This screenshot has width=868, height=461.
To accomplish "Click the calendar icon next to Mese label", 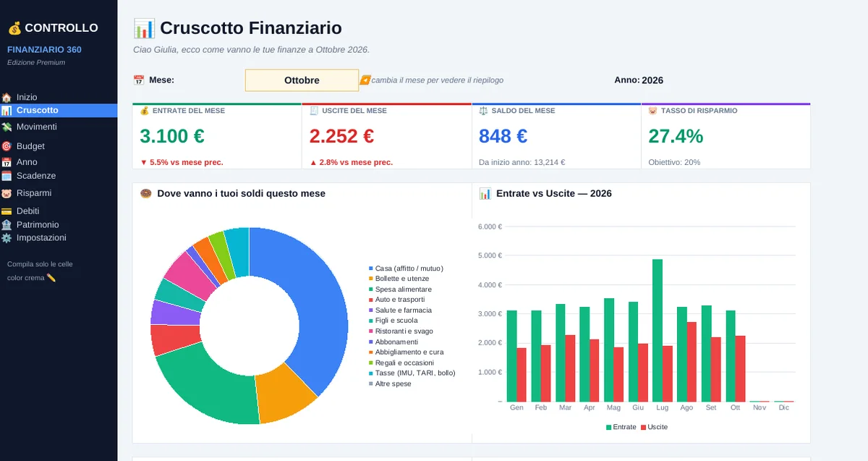I will [x=139, y=80].
